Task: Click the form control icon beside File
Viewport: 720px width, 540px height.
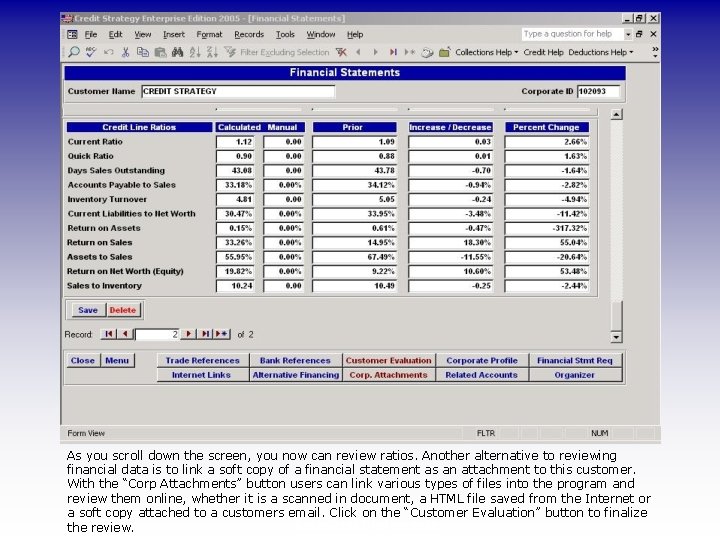Action: [72, 34]
